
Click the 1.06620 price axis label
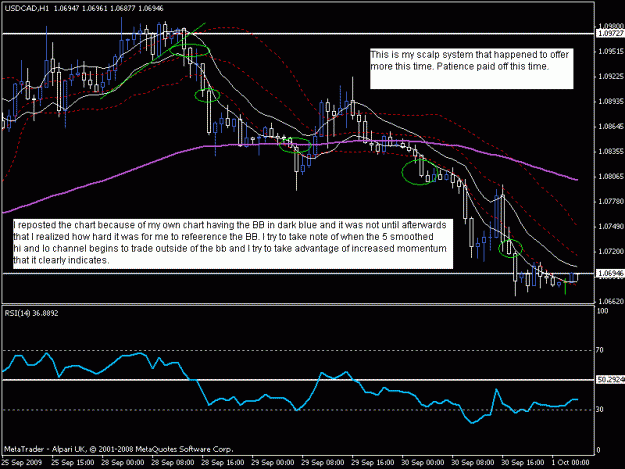tap(611, 302)
